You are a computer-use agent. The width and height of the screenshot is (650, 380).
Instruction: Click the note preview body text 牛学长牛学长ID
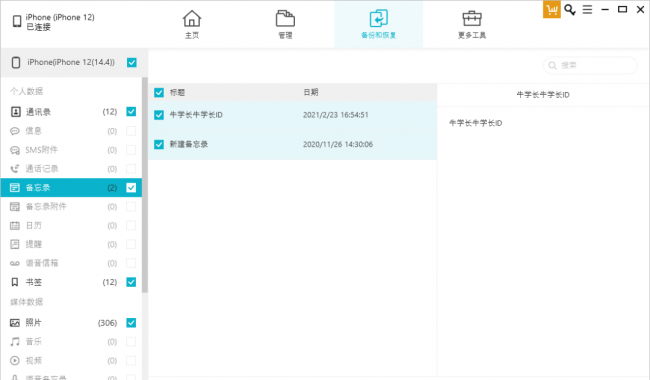(475, 123)
